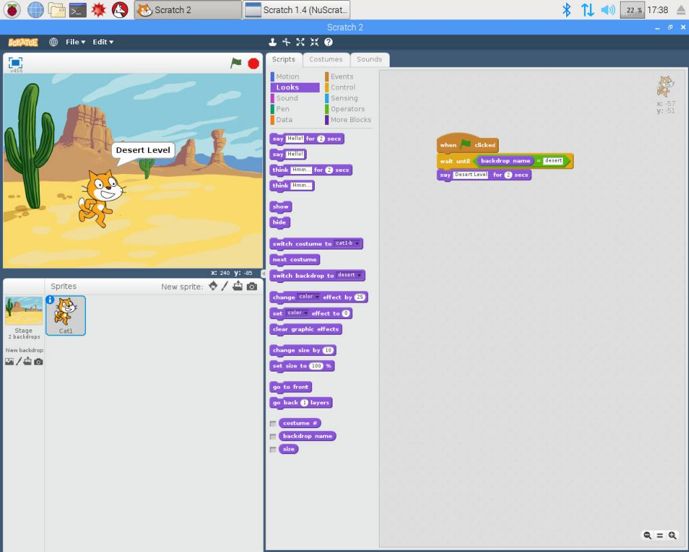
Task: Click the green flag to run project
Action: (x=236, y=63)
